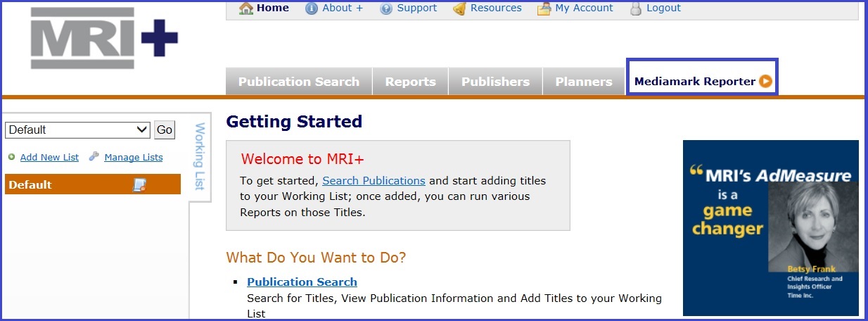Click the What Do You Want to Do? heading
The image size is (868, 321).
pyautogui.click(x=316, y=258)
